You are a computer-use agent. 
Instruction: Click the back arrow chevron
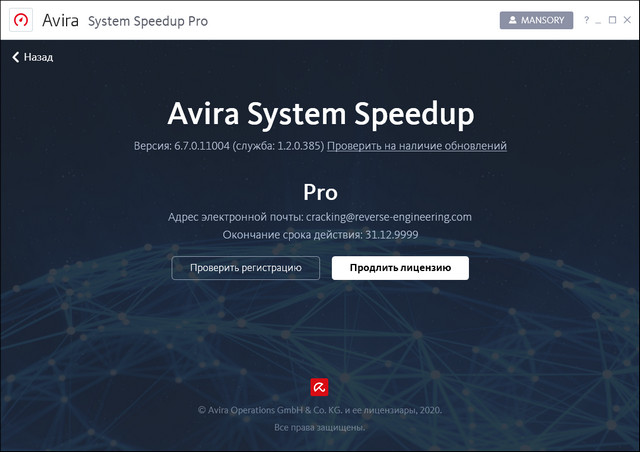point(16,57)
